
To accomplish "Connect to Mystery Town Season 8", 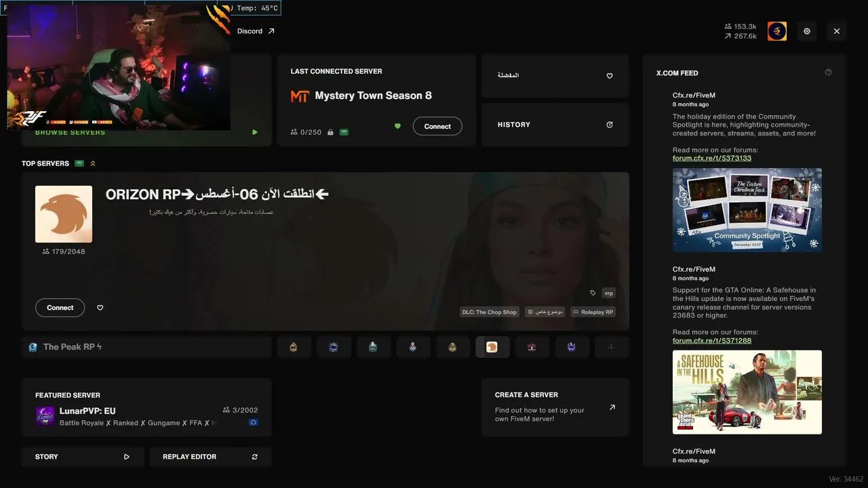I will coord(437,126).
